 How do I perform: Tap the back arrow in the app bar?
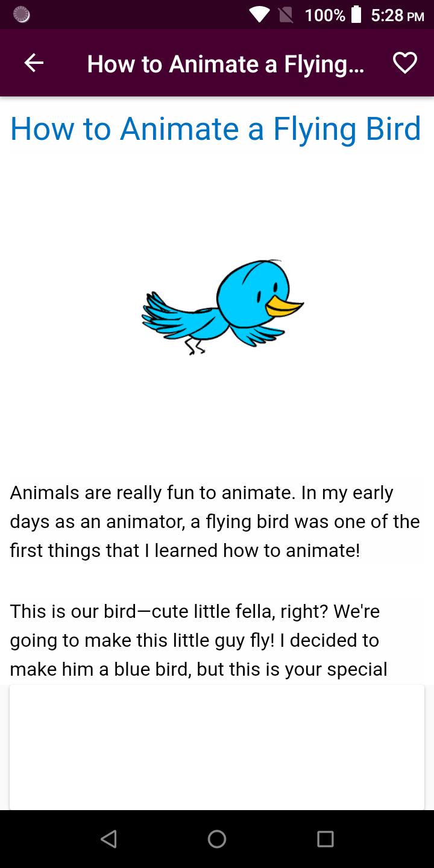(34, 63)
